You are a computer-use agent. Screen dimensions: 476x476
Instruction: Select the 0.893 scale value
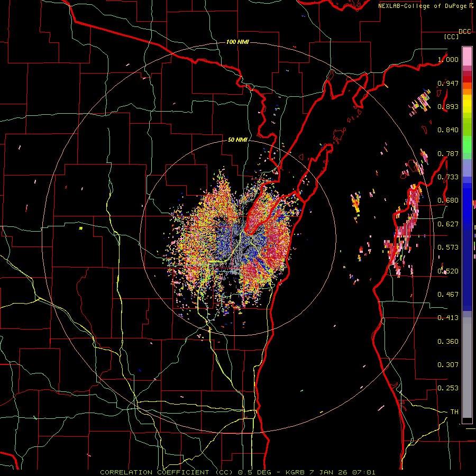[448, 106]
